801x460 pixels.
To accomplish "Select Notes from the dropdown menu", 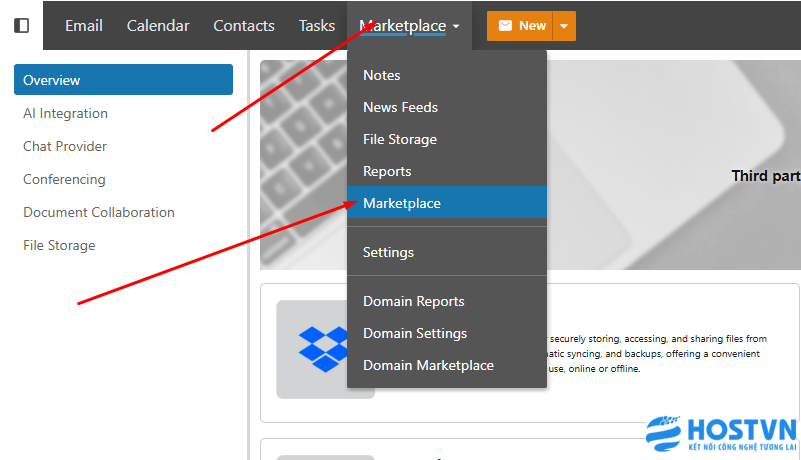I will [x=382, y=75].
